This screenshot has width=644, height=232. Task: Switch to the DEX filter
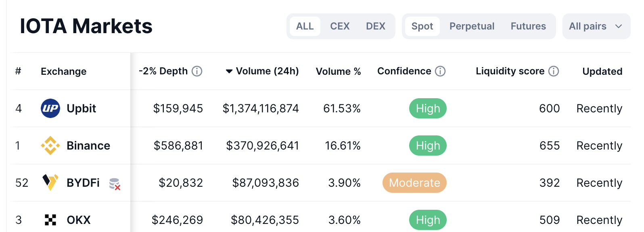point(376,26)
